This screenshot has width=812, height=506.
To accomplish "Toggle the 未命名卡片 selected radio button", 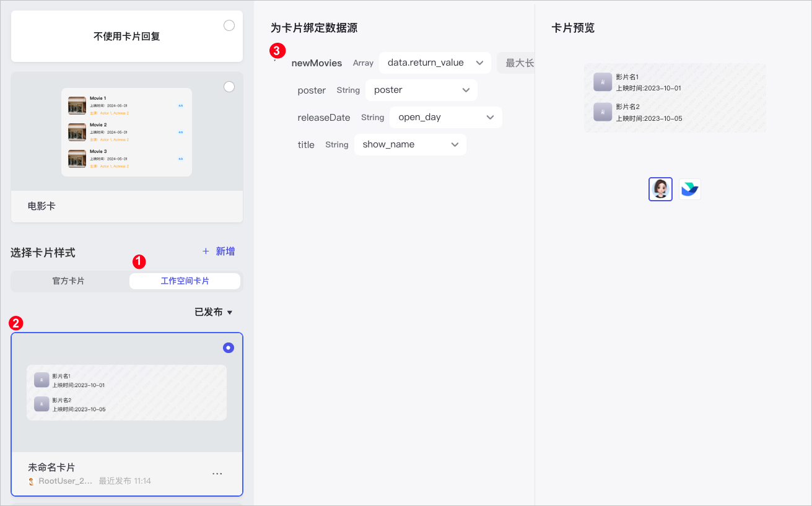I will click(229, 348).
